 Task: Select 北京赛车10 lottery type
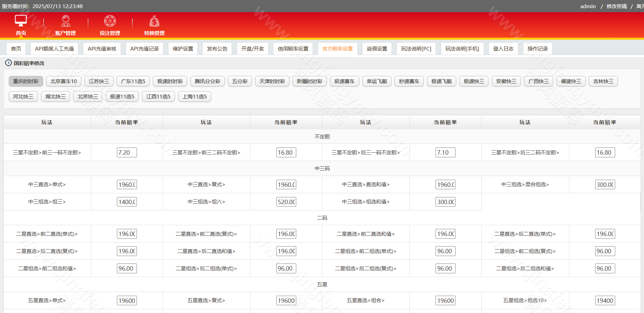point(63,81)
